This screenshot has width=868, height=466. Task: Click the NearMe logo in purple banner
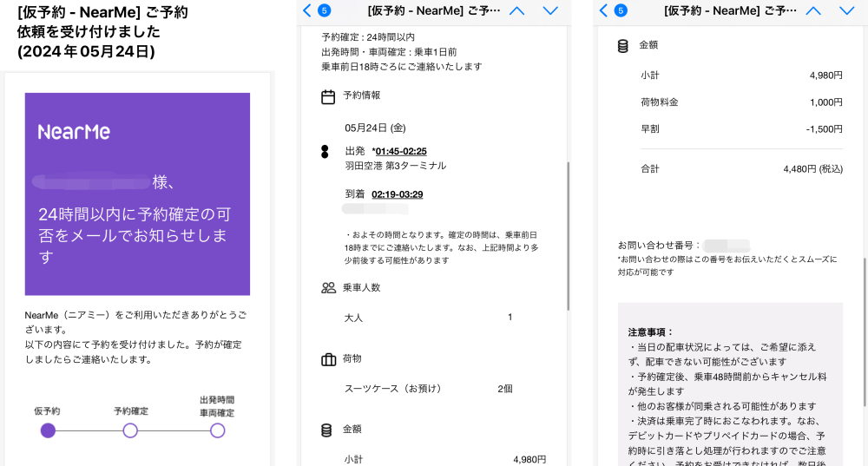pyautogui.click(x=74, y=132)
